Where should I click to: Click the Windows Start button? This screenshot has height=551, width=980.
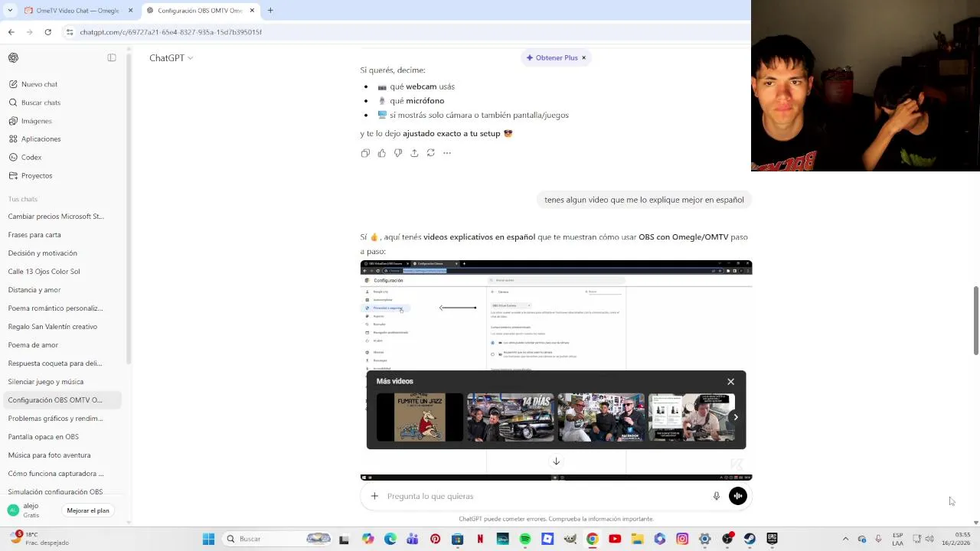pyautogui.click(x=208, y=539)
